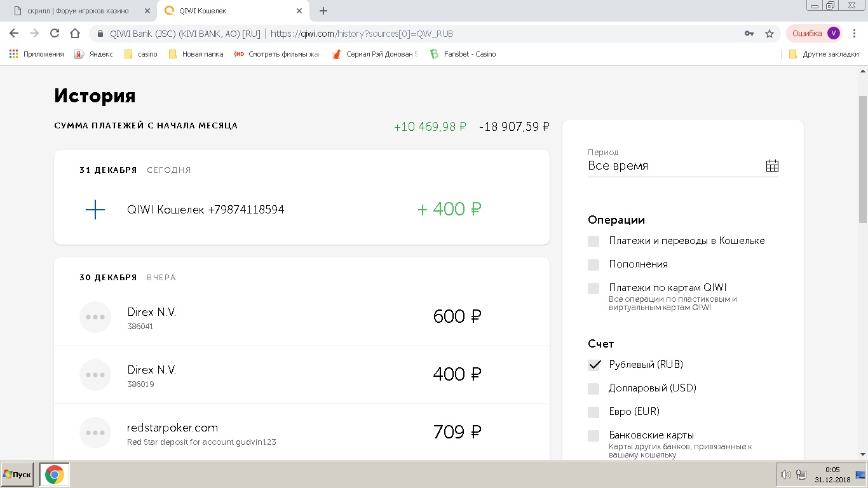
Task: Open casino bookmarks folder
Action: coord(141,54)
